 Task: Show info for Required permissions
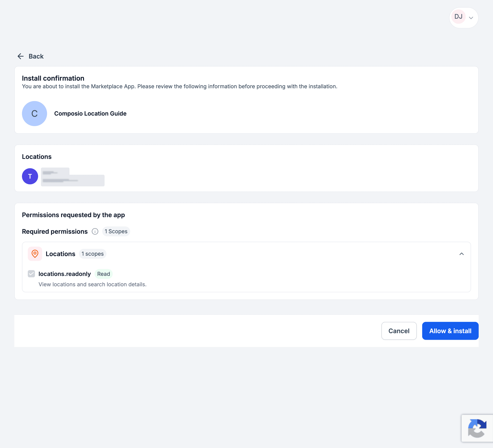point(95,231)
